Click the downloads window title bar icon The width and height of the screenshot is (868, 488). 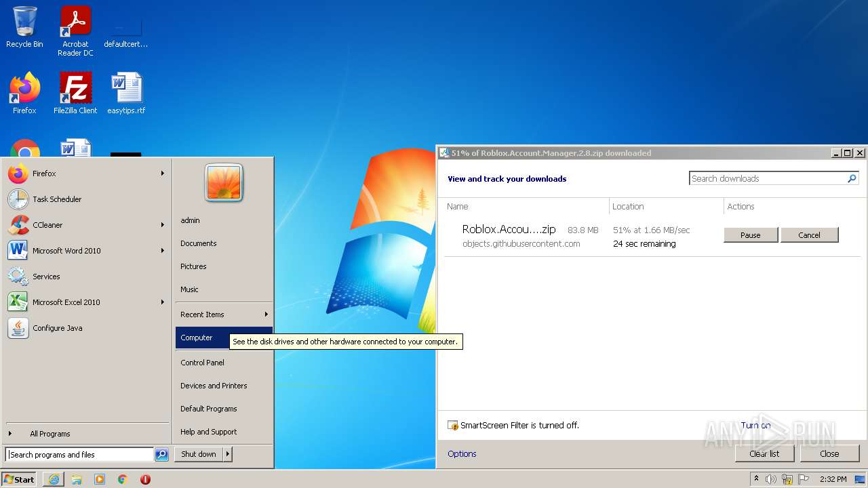[444, 153]
